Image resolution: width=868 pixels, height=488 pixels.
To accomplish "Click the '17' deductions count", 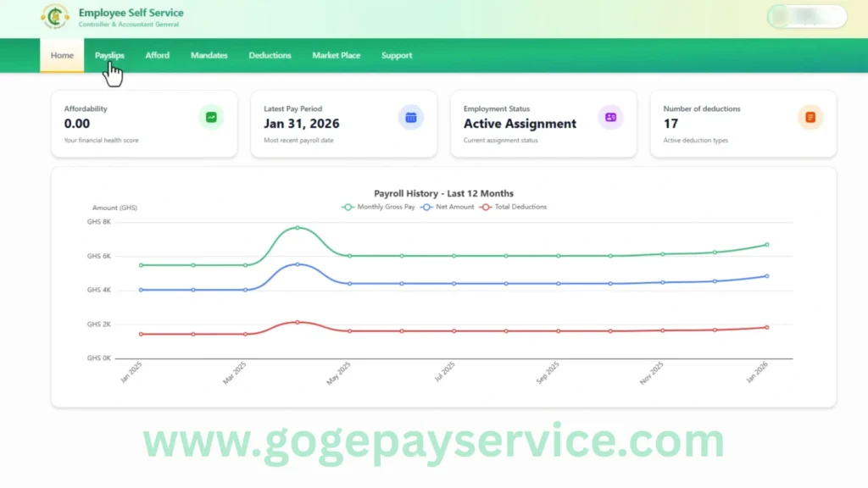I will click(x=670, y=124).
